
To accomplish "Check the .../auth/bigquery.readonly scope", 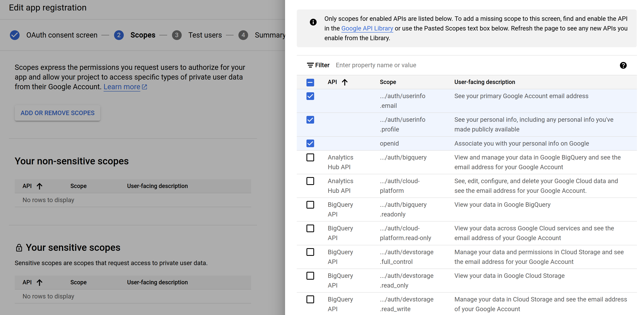I will point(310,205).
